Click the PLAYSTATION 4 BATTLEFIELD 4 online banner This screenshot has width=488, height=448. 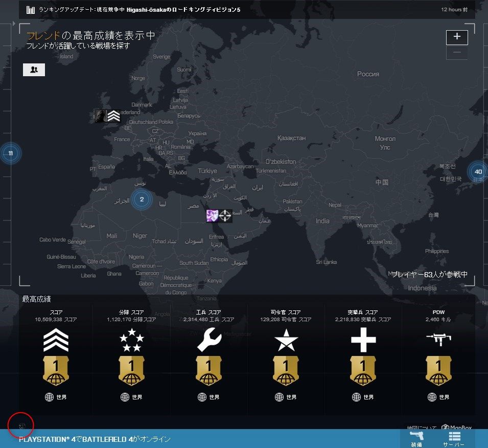click(x=95, y=439)
